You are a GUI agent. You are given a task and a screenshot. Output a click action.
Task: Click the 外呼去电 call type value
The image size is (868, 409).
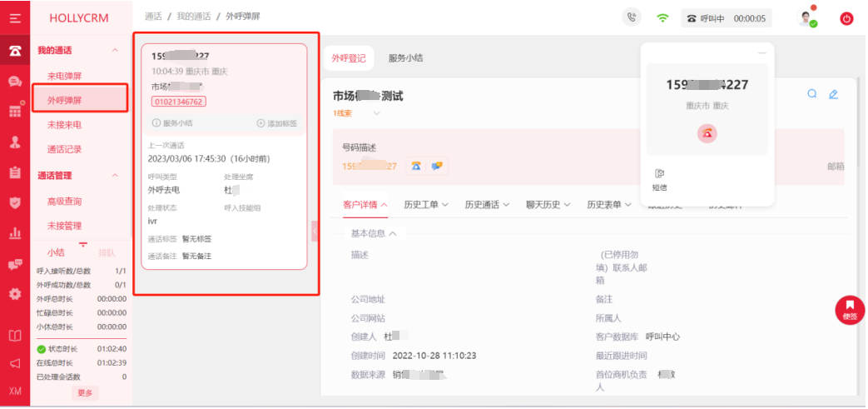point(164,190)
